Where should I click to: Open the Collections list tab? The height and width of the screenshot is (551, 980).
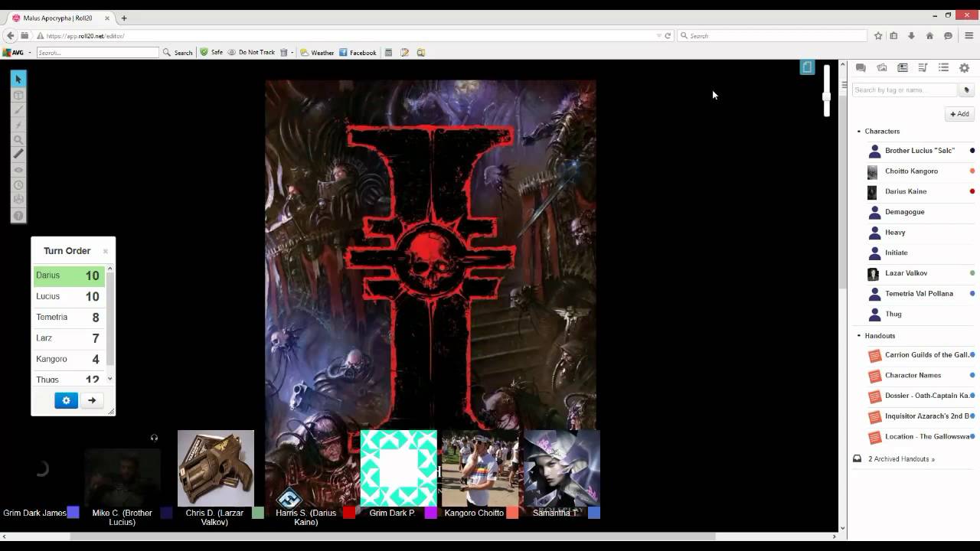click(x=943, y=67)
